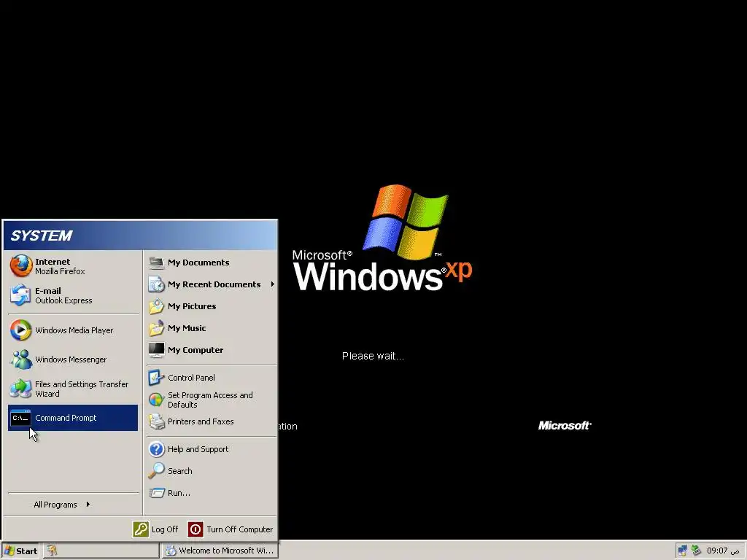Select Run... label in Start menu
Screen dimensions: 747x560
tap(179, 493)
